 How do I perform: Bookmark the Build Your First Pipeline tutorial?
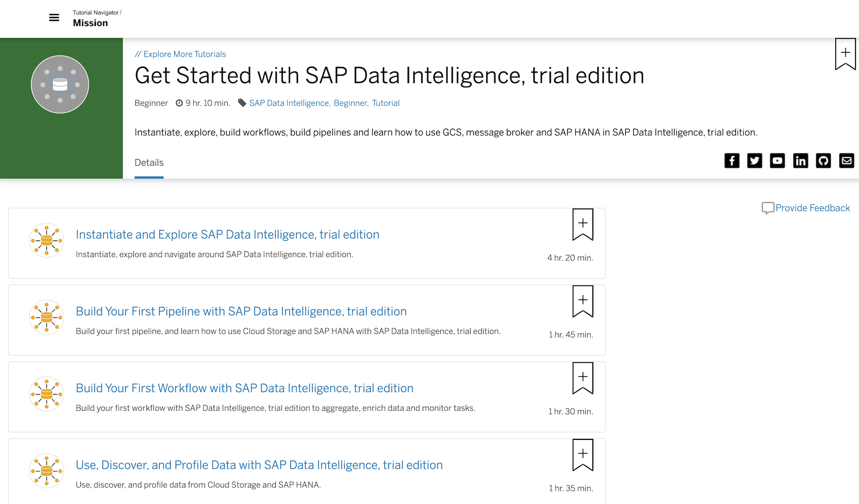tap(582, 301)
